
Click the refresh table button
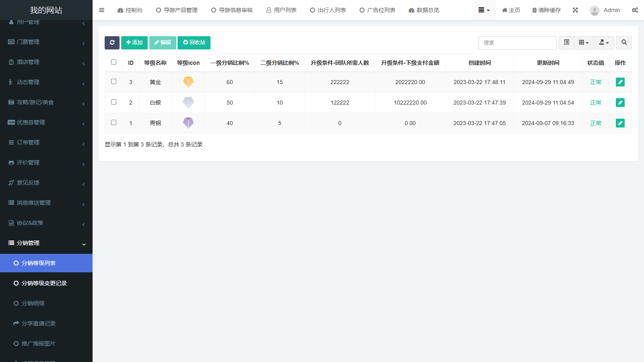coord(112,43)
